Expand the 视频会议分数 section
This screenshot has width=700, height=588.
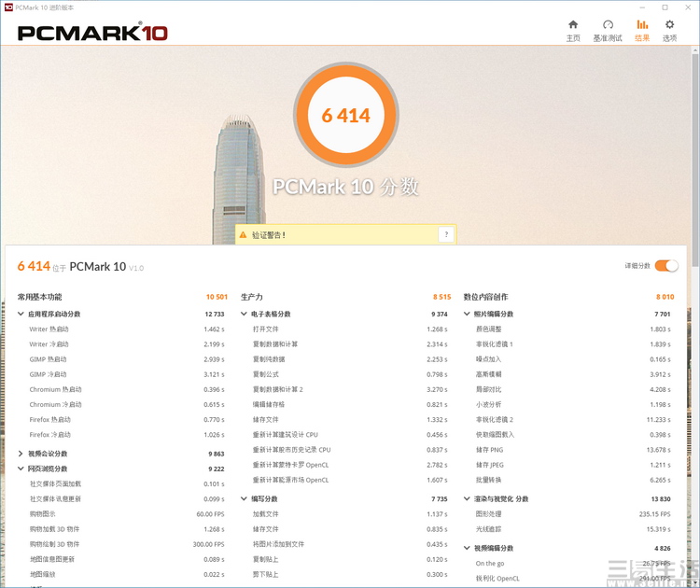coord(21,454)
